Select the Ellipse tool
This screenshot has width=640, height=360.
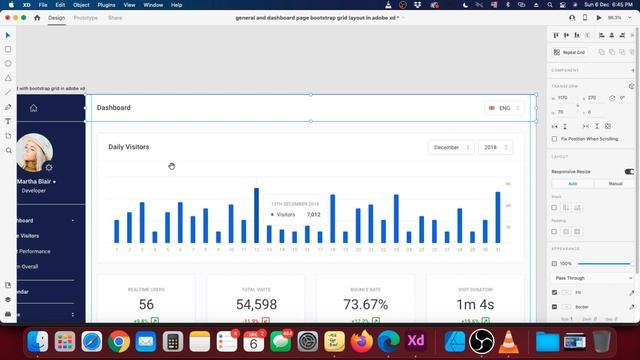(8, 64)
